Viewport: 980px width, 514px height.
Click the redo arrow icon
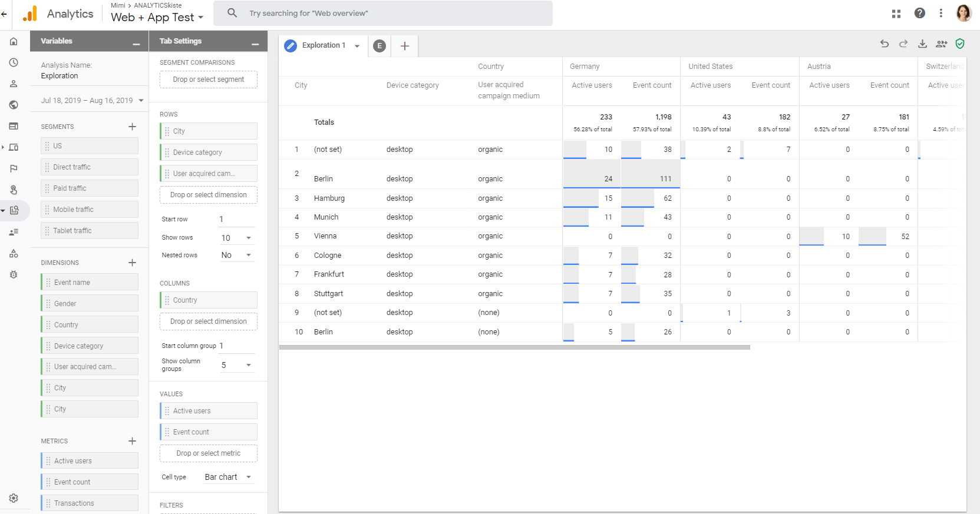click(903, 44)
